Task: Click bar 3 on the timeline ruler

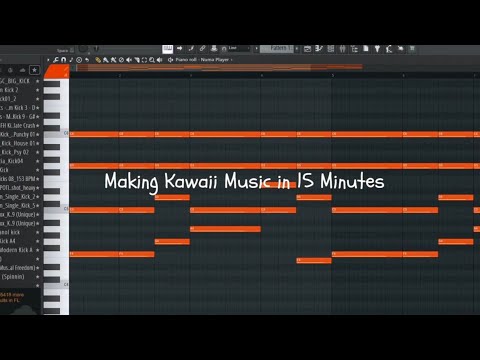Action: 191,76
